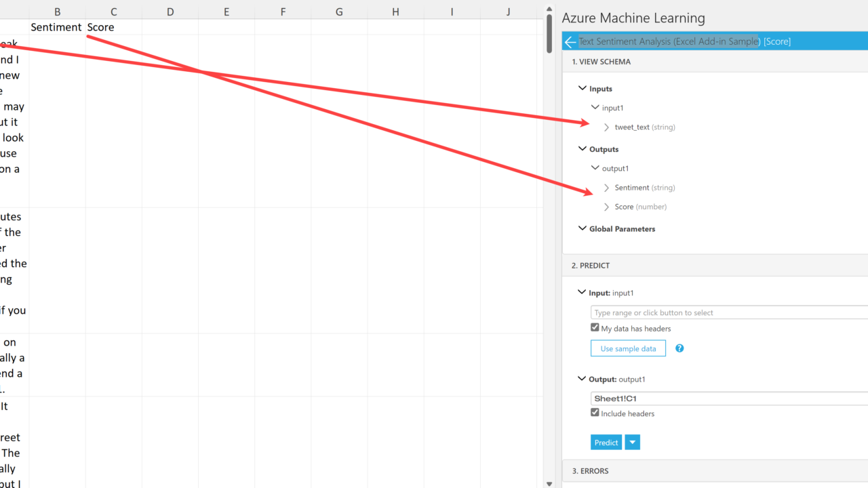Click the Azure Machine Learning pane title
The image size is (868, 488).
(633, 18)
